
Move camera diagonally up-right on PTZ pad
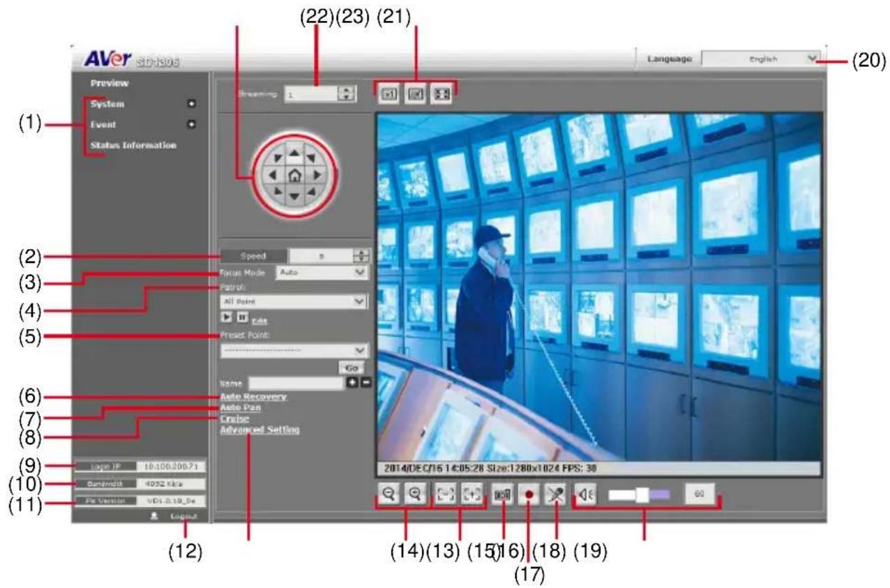311,157
